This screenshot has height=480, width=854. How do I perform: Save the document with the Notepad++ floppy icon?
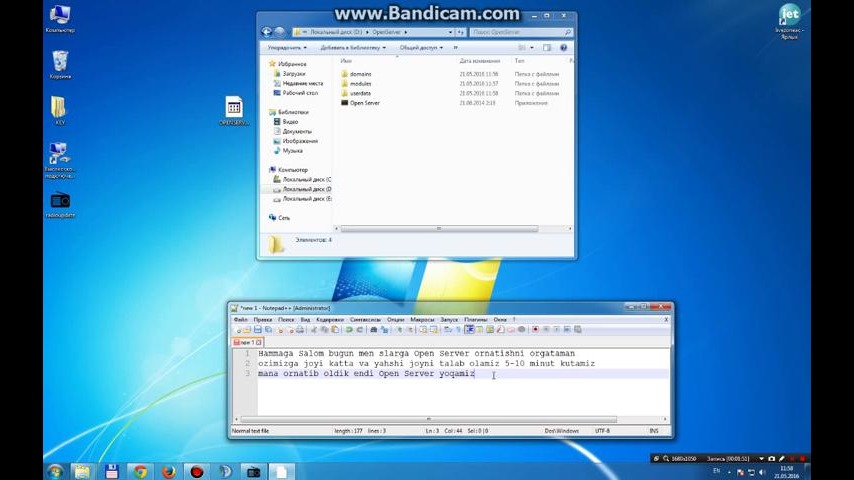click(x=258, y=330)
